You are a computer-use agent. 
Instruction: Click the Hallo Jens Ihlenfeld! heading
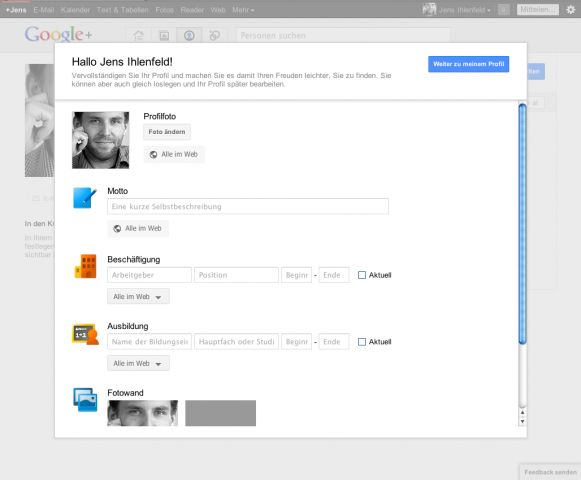(122, 62)
